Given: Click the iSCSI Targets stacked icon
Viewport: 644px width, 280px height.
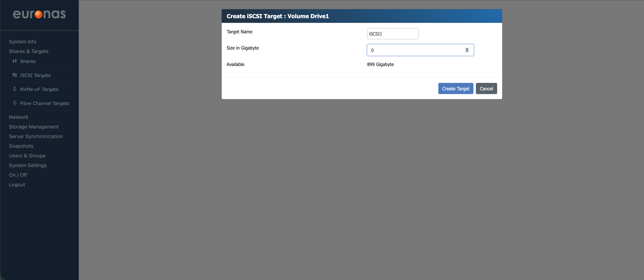Looking at the screenshot, I should pyautogui.click(x=14, y=75).
